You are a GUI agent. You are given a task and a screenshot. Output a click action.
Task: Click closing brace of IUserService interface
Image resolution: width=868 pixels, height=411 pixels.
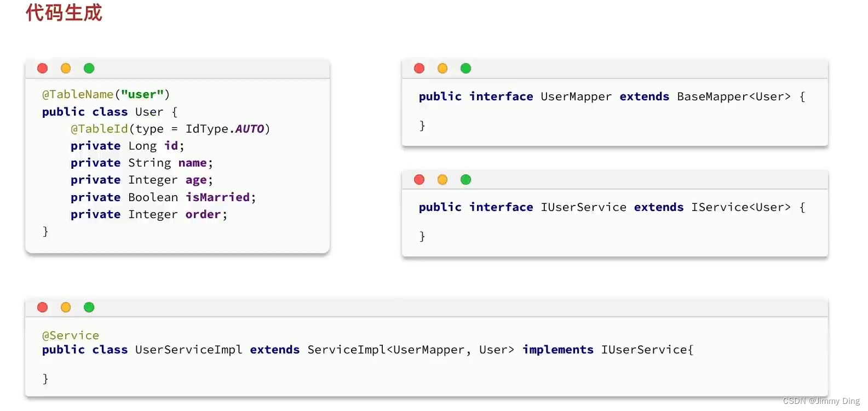pos(422,236)
